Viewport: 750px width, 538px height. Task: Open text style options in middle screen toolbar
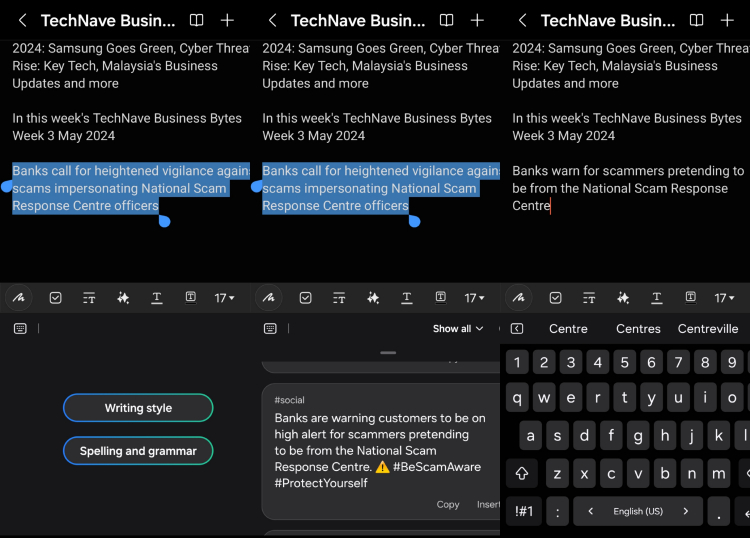[x=339, y=298]
